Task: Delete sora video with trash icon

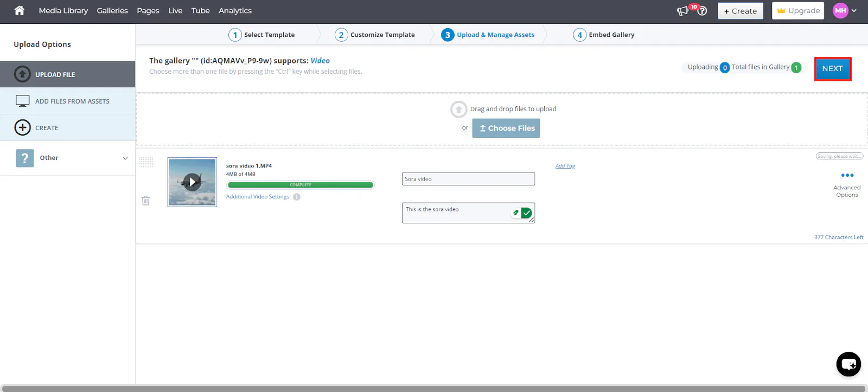Action: pos(145,200)
